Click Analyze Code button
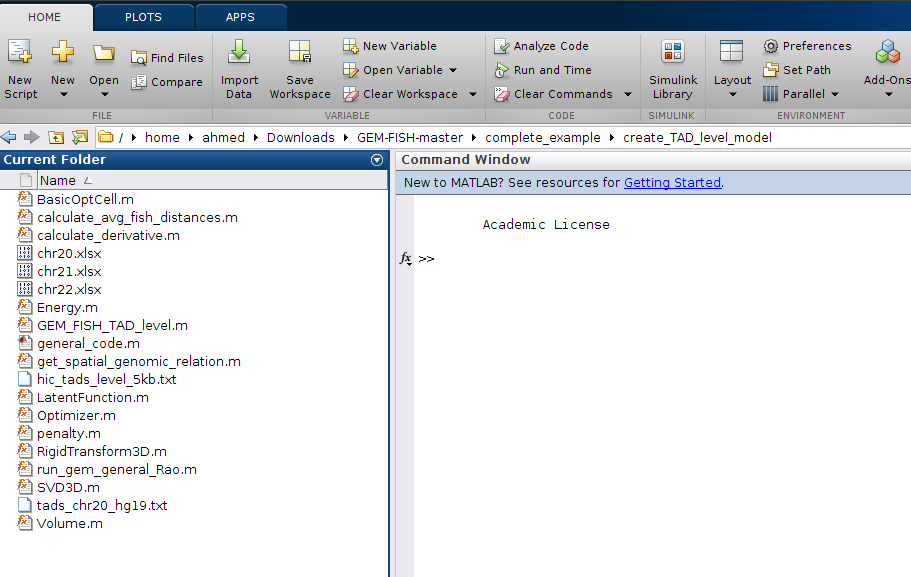 click(541, 45)
